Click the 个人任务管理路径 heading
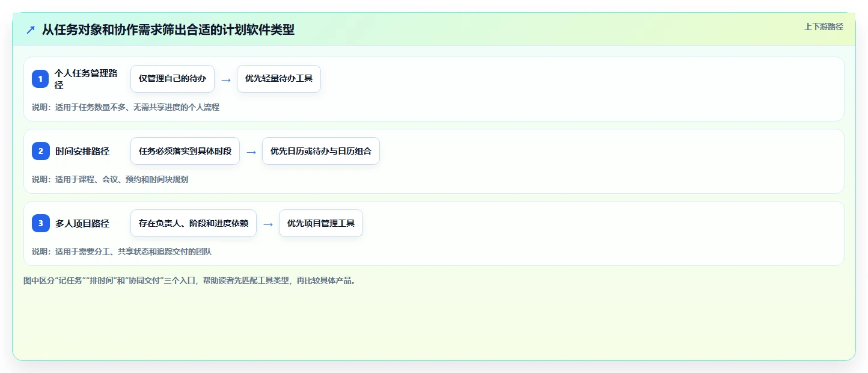Screen dimensions: 868x373 (x=86, y=79)
